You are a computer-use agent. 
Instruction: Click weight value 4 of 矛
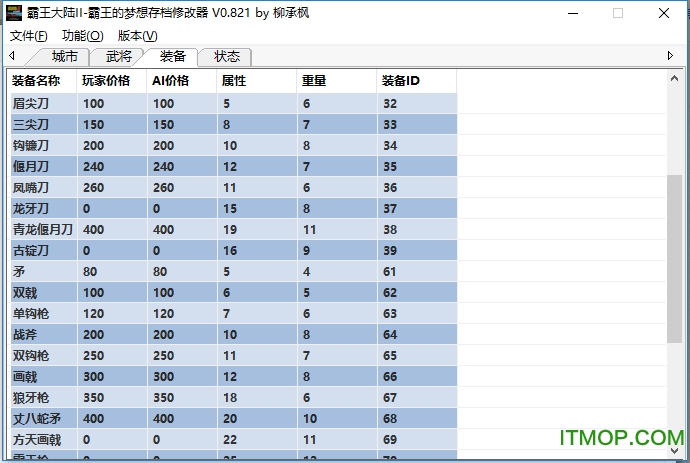pos(306,272)
